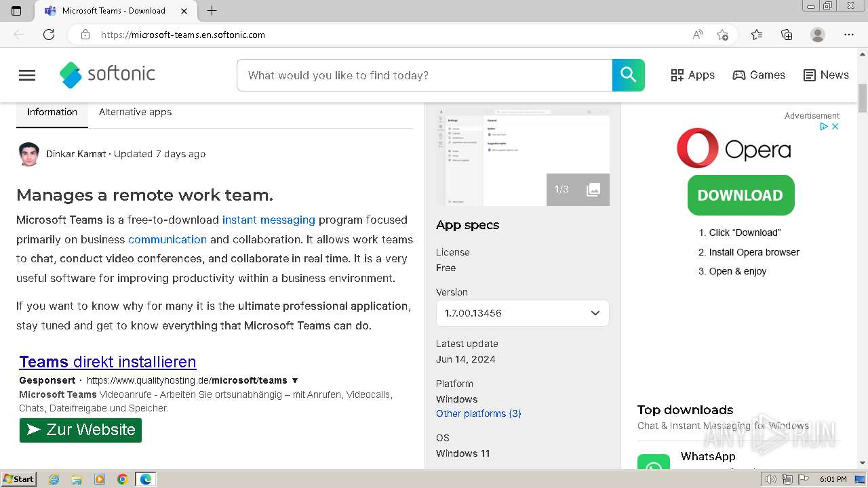The width and height of the screenshot is (868, 488).
Task: Follow the 'instant messaging' link
Action: tap(269, 220)
